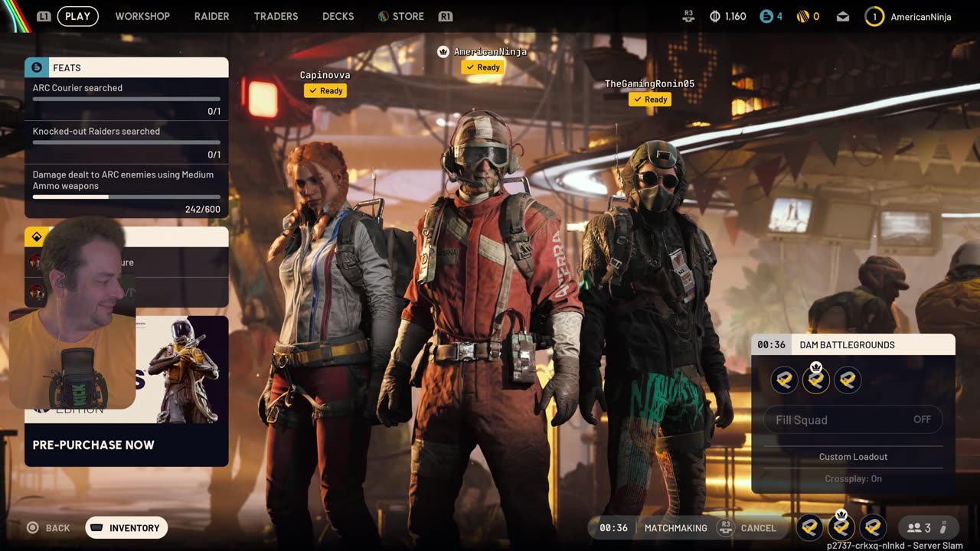Select the Medium Ammo weapons damage feat

(126, 191)
